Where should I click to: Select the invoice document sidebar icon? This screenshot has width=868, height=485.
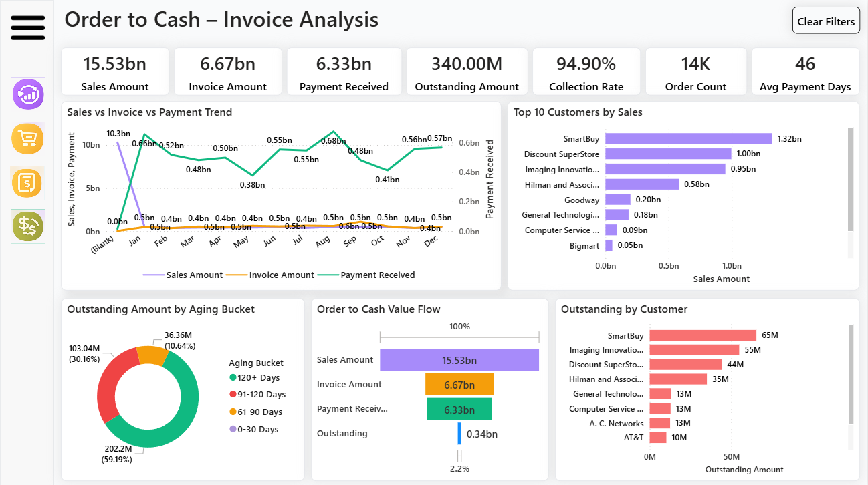point(27,182)
